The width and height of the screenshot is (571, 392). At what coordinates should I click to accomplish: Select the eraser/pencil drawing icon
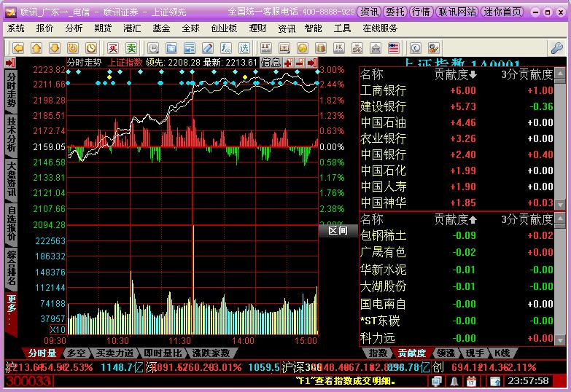click(x=208, y=48)
